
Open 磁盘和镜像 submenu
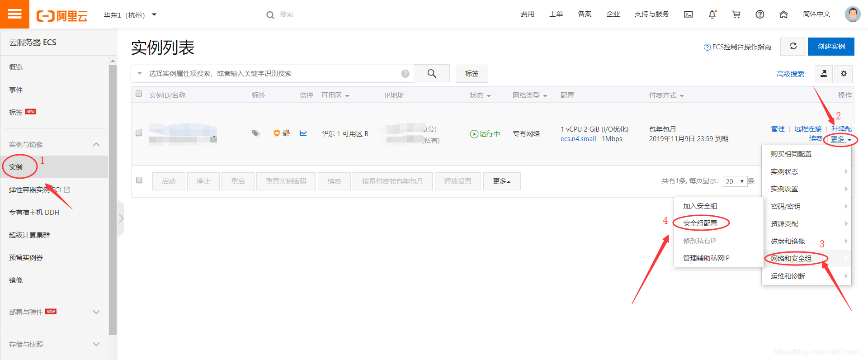807,241
